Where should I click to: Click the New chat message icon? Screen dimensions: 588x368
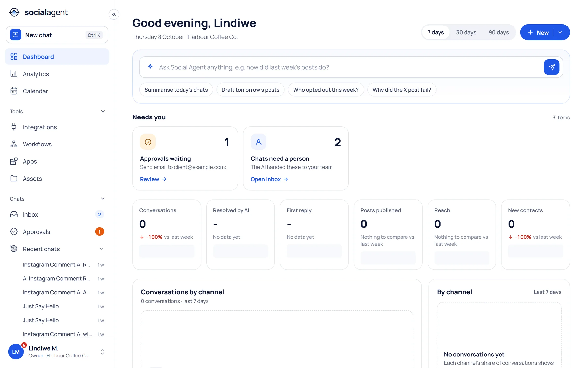15,35
